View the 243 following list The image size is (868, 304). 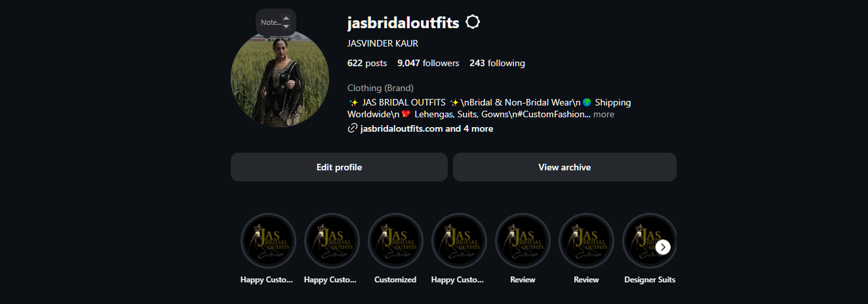pyautogui.click(x=497, y=64)
